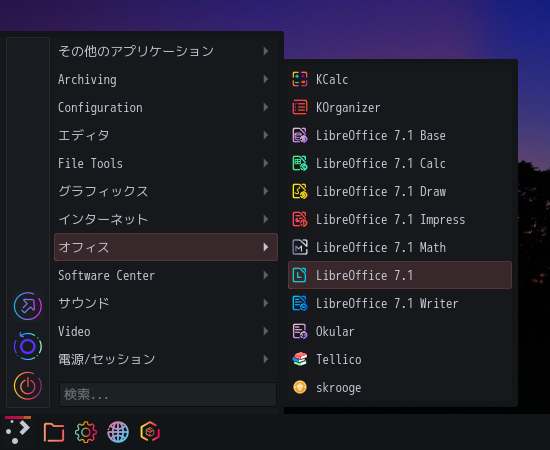Viewport: 550px width, 450px height.
Task: Click the LibreOffice 7.1 Math label
Action: pyautogui.click(x=381, y=247)
